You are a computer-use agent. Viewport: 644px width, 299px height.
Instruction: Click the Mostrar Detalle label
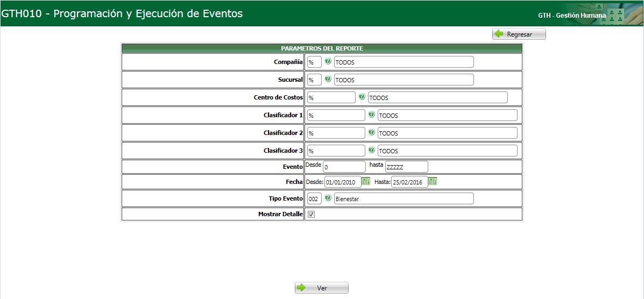280,214
